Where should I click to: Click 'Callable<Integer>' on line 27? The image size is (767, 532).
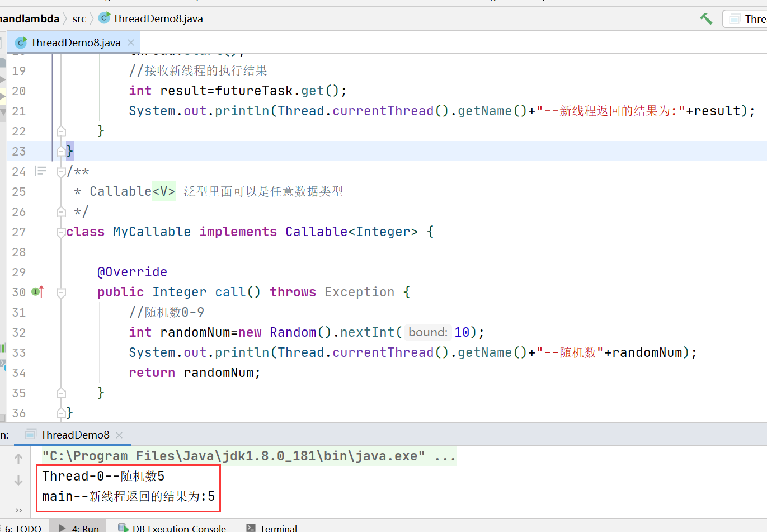coord(351,232)
